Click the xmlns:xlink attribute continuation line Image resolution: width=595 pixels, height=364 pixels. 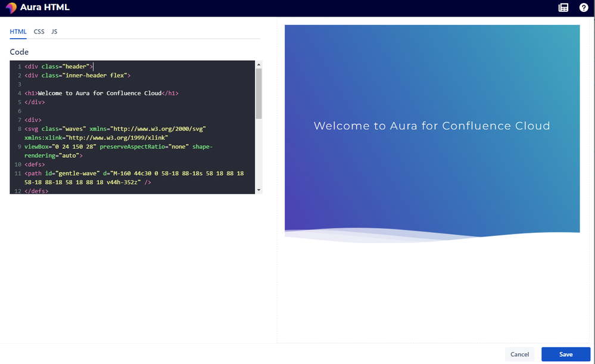pyautogui.click(x=96, y=138)
